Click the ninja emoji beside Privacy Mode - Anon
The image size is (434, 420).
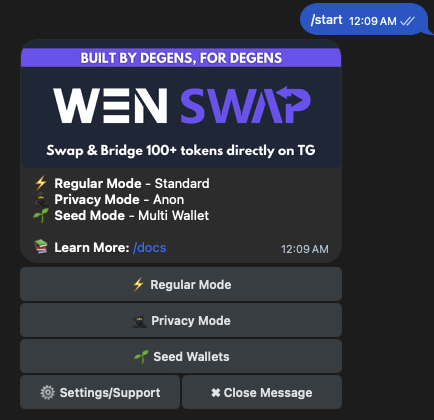(41, 199)
